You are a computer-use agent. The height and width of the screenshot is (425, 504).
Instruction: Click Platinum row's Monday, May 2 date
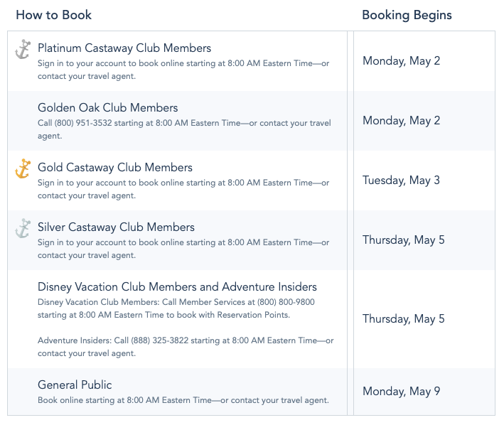pos(401,60)
